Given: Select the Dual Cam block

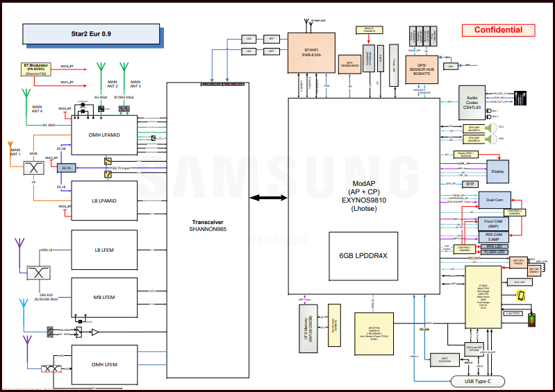Looking at the screenshot, I should (495, 200).
